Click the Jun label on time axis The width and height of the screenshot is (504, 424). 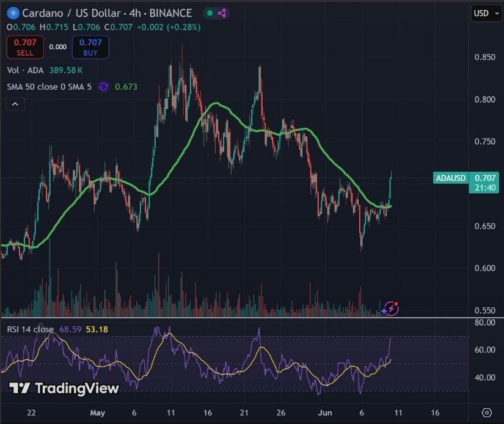click(x=324, y=413)
